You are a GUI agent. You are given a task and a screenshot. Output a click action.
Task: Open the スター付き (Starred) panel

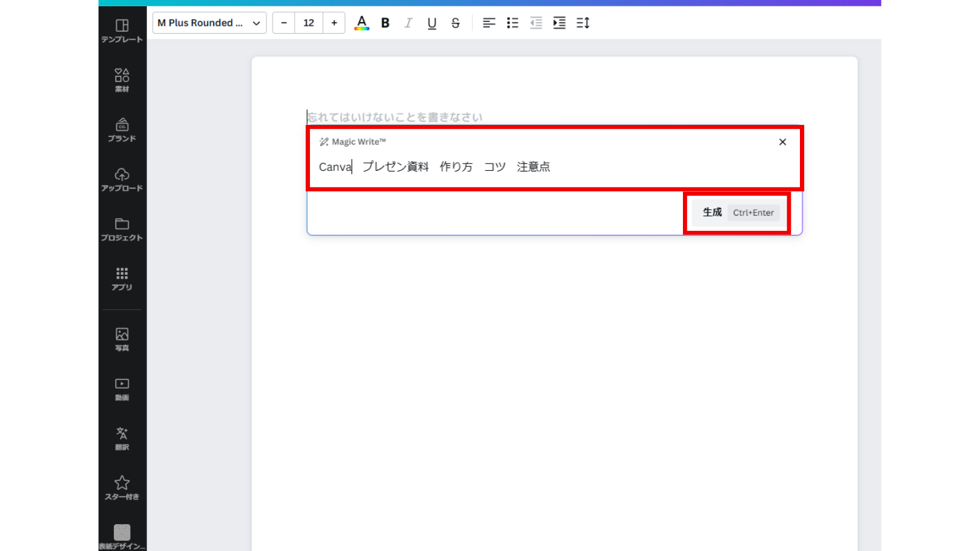(x=122, y=488)
